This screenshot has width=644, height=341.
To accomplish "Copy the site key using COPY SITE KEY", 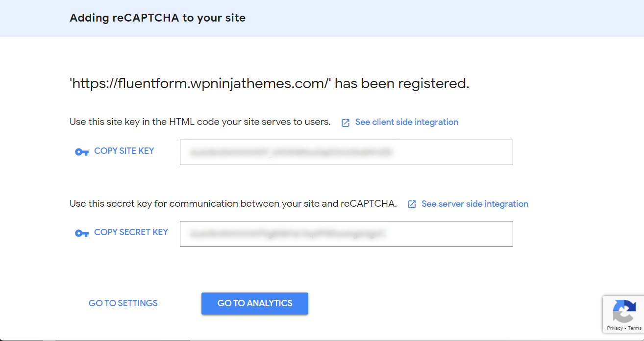I will pos(124,150).
